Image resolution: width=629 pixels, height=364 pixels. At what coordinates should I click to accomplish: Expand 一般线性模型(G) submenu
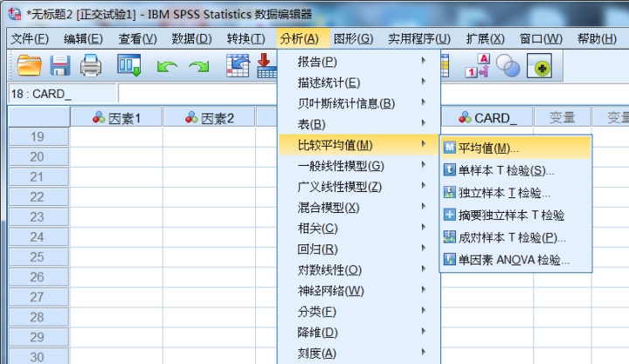(359, 166)
